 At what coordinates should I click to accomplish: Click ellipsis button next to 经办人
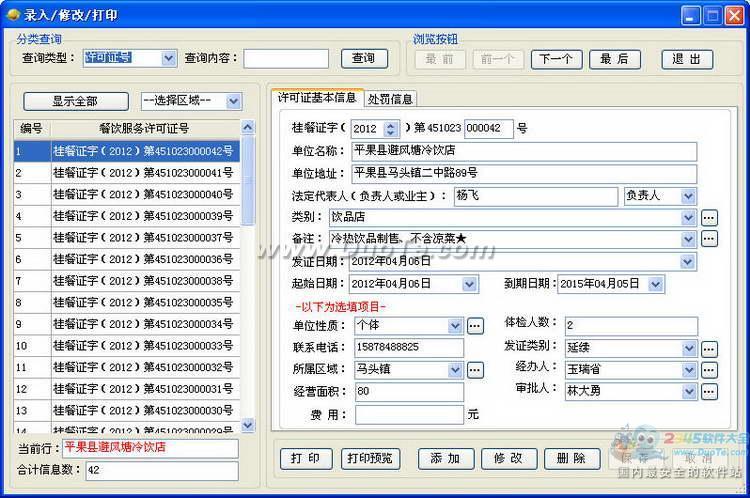tap(709, 370)
